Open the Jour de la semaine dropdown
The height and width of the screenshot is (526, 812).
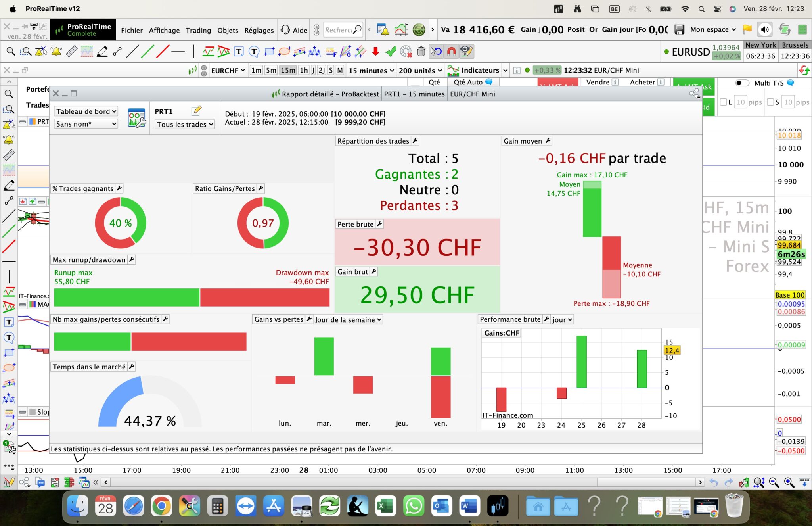pyautogui.click(x=348, y=320)
